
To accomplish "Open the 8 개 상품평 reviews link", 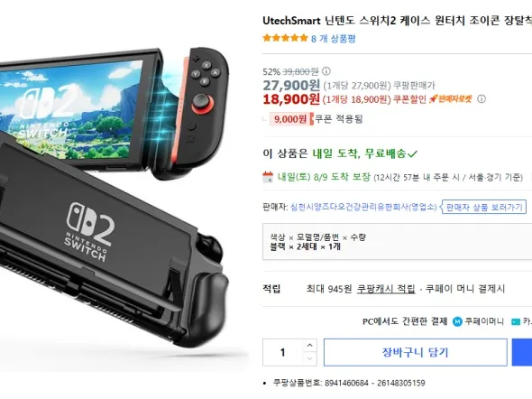I will (334, 39).
